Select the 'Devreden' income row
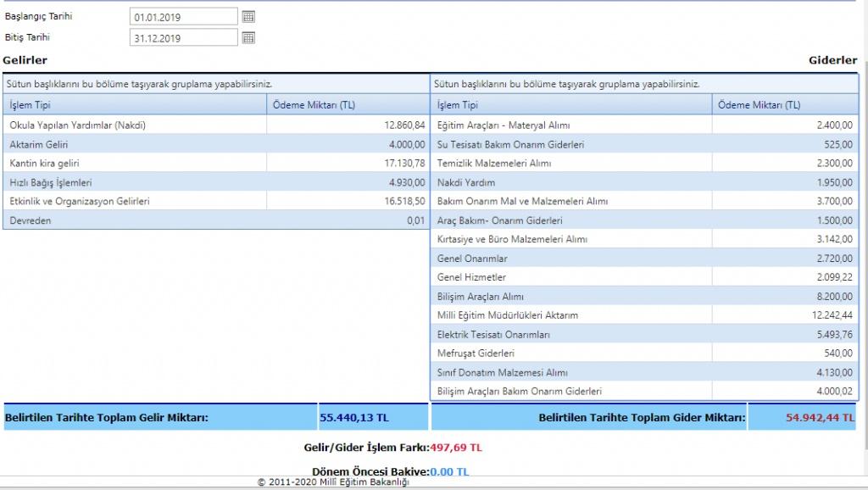Screen dimensions: 868x490 pos(216,220)
